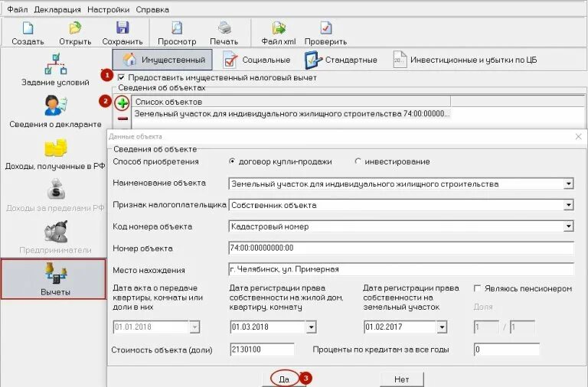Click the Сохранить (Save) floppy icon
This screenshot has height=387, width=588.
tap(122, 28)
